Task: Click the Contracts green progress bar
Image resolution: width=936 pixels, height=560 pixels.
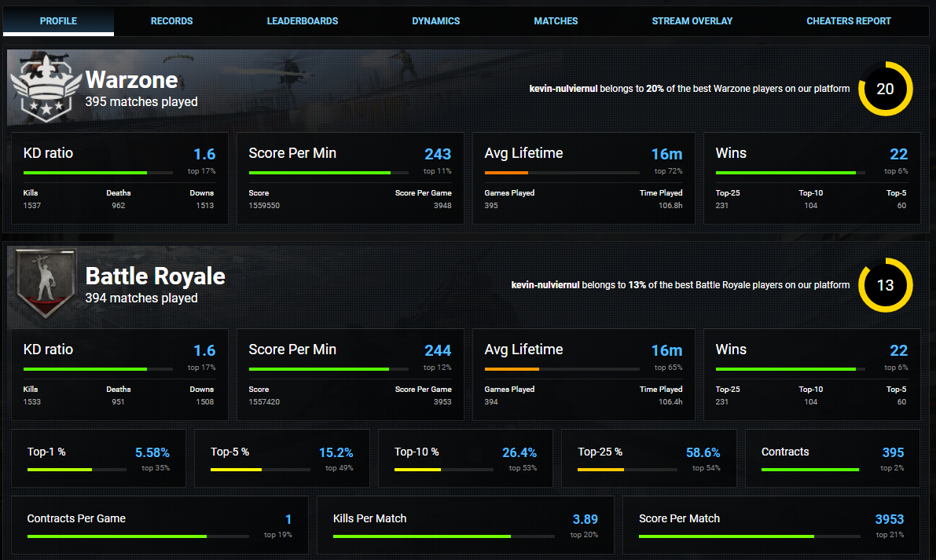Action: [x=810, y=470]
